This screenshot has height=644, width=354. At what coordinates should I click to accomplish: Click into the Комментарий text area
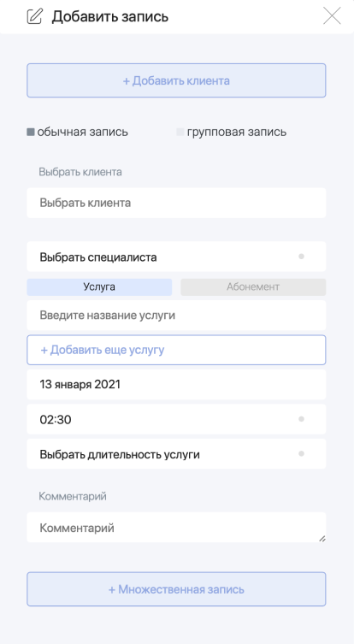pyautogui.click(x=176, y=528)
